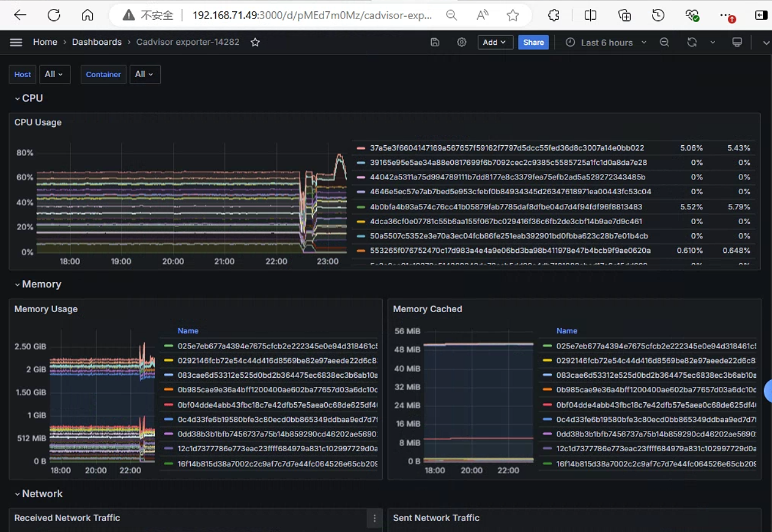Toggle series 4b0bfa4b93a in CPU legend

pos(506,207)
